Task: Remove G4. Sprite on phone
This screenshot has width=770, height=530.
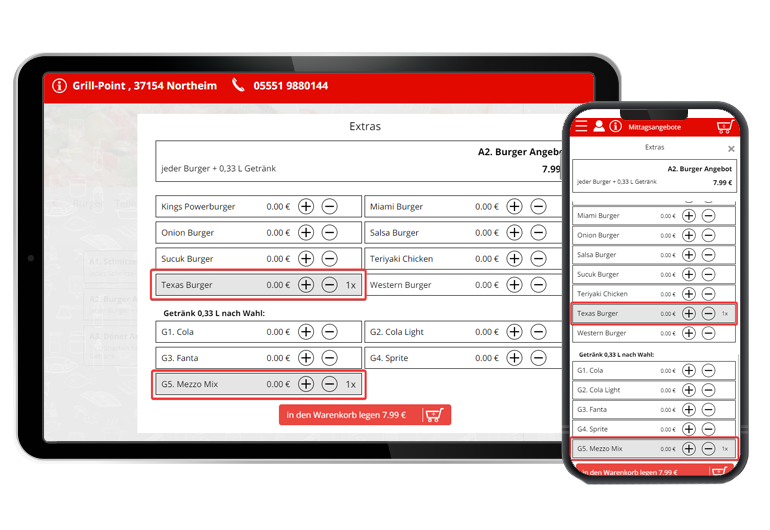Action: click(708, 429)
